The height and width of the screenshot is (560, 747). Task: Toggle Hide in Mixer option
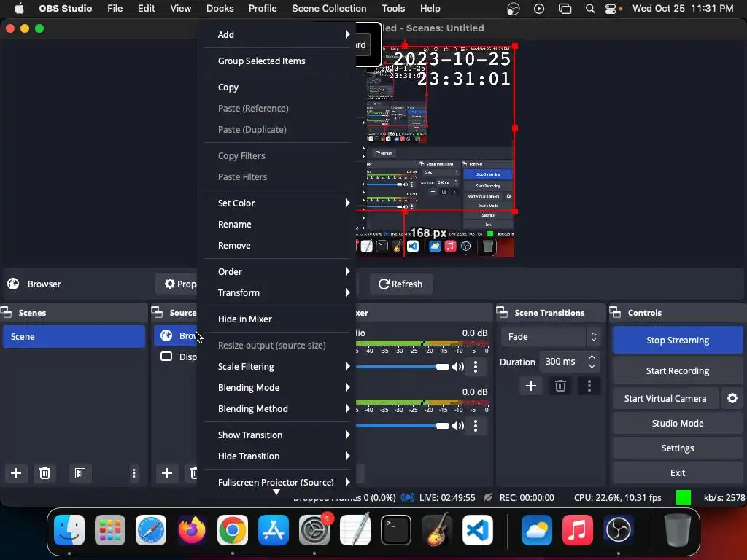(x=277, y=319)
